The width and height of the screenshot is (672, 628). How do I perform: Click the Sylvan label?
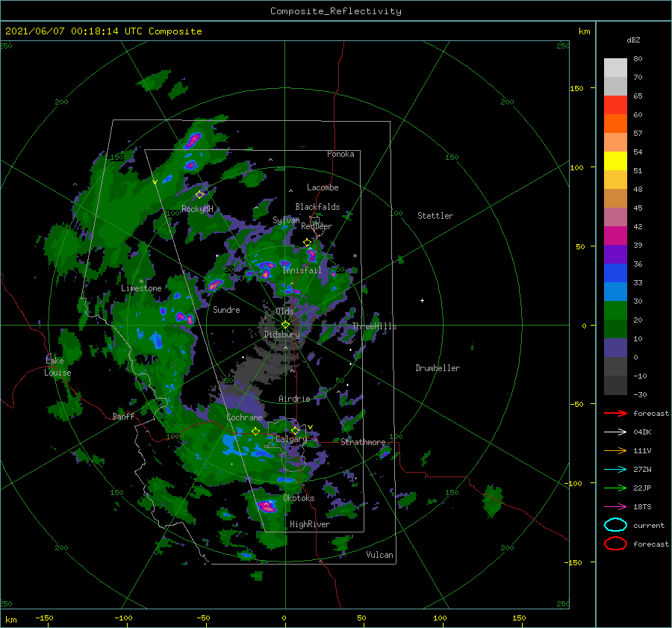coord(286,220)
